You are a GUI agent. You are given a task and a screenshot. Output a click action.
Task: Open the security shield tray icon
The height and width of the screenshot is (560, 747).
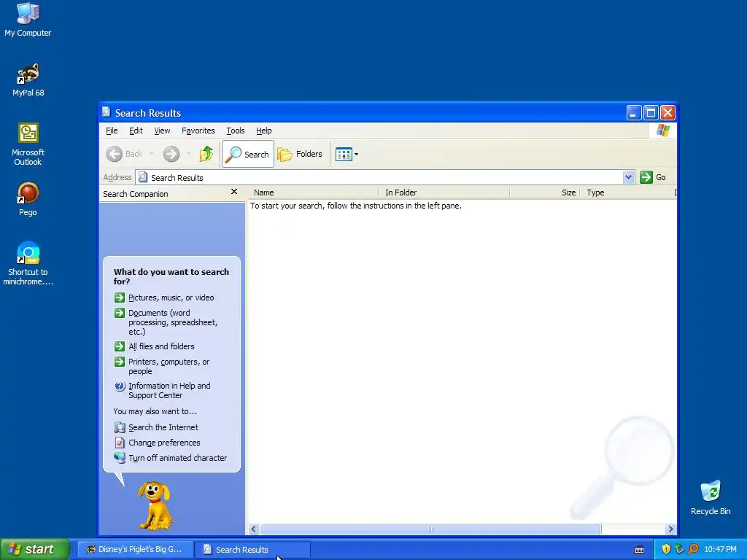tap(666, 549)
